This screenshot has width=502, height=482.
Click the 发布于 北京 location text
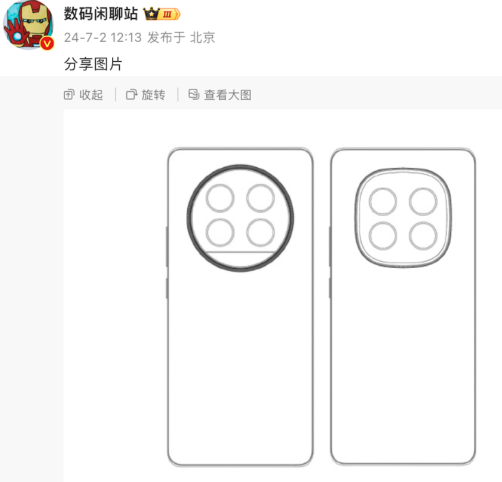181,38
